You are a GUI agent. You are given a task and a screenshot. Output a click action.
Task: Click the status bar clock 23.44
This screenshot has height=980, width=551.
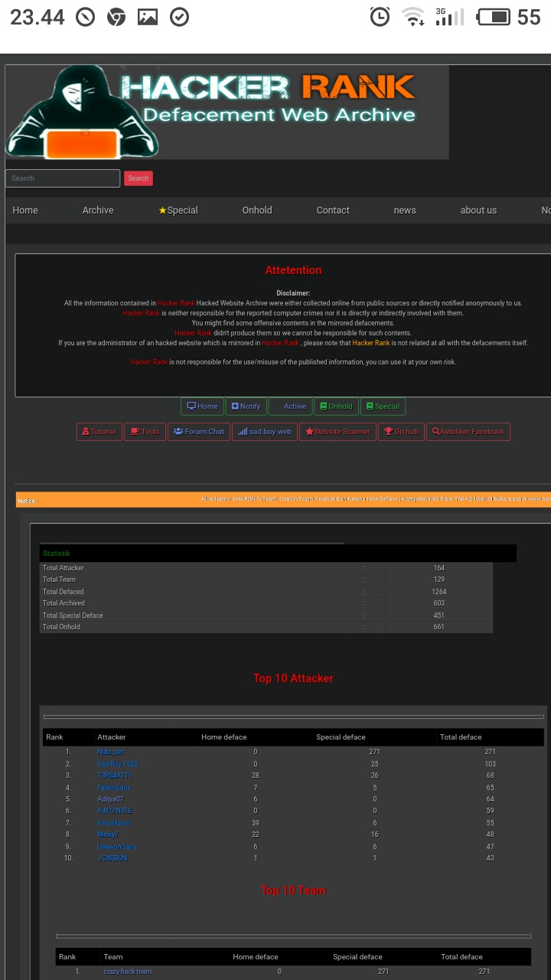click(37, 17)
